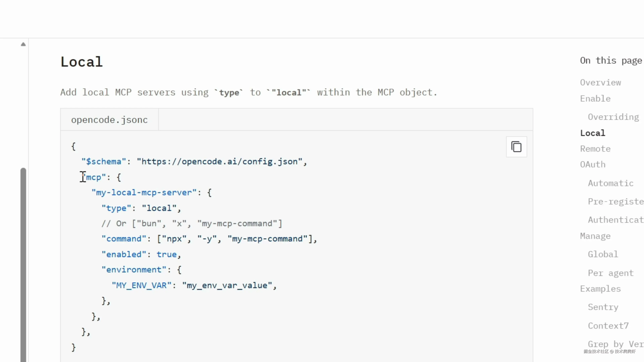This screenshot has height=362, width=644.
Task: Open Global subsection link
Action: (x=603, y=254)
